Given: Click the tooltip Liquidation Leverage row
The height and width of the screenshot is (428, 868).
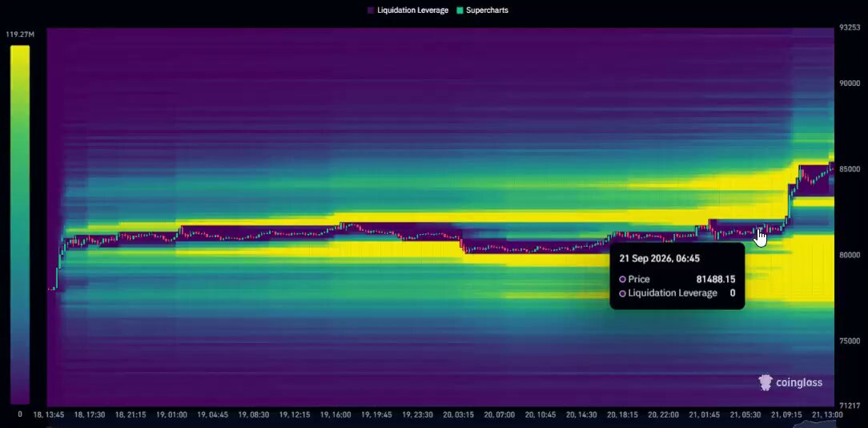Looking at the screenshot, I should click(677, 293).
